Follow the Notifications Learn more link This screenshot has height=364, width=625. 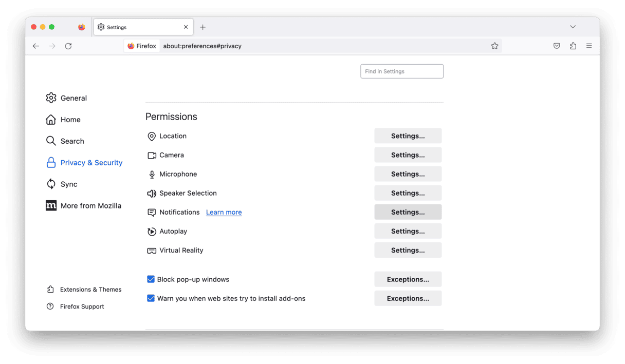[x=224, y=213]
